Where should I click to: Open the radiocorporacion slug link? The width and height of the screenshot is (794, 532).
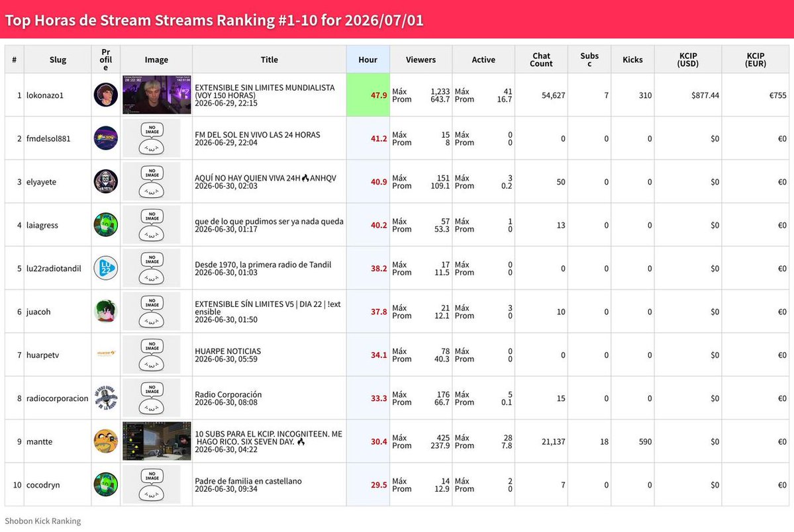click(57, 398)
